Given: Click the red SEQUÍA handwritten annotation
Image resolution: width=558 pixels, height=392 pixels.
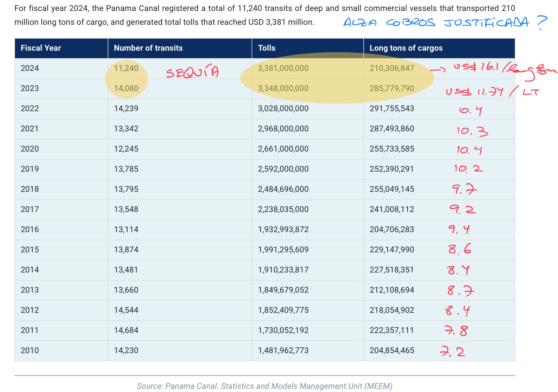Looking at the screenshot, I should (192, 72).
